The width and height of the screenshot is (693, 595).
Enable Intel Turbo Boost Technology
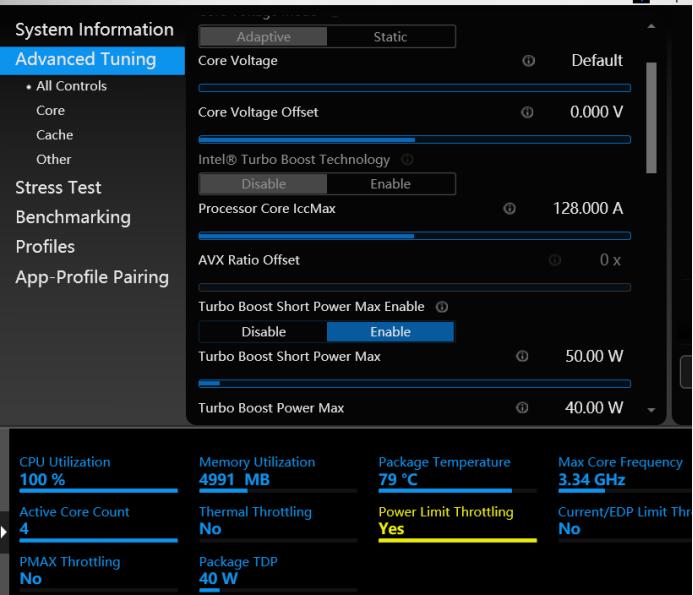pos(390,184)
